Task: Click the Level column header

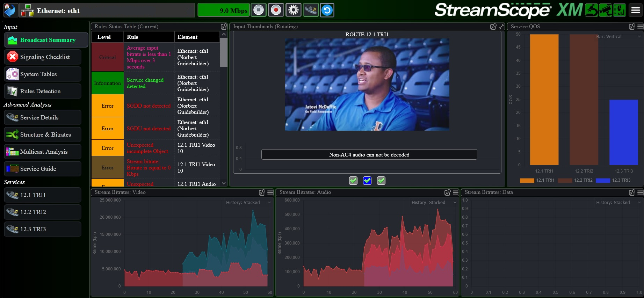Action: pos(108,37)
